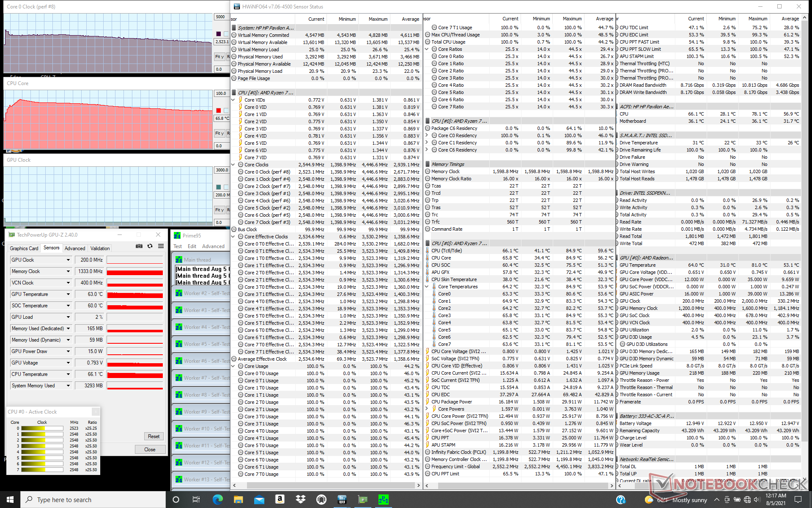
Task: Click the HWiNFO64 taskbar icon
Action: pos(342,500)
